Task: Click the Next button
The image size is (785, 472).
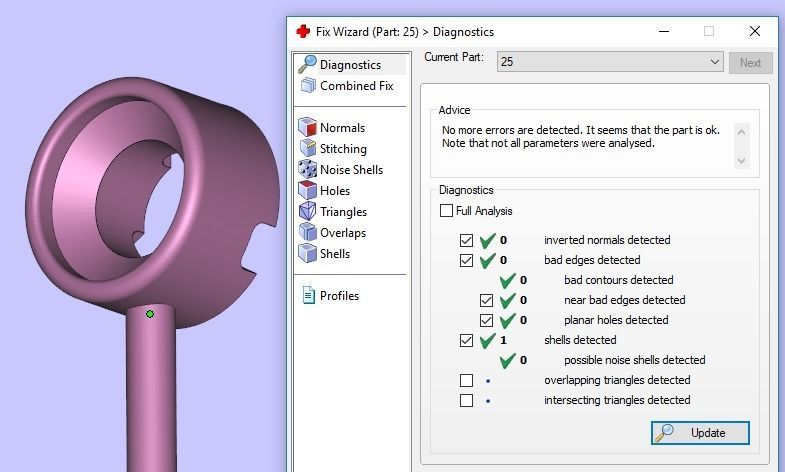Action: 750,63
